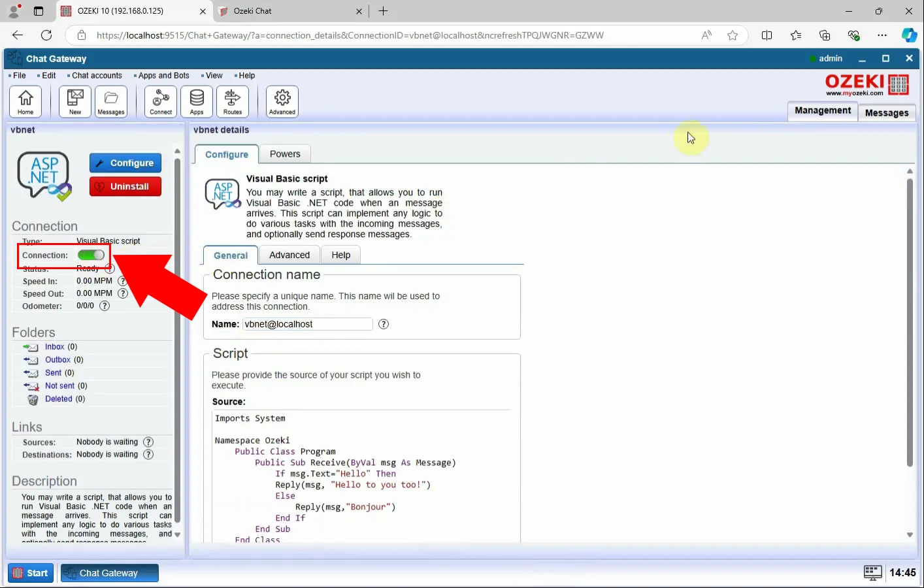Open a new browser tab
The height and width of the screenshot is (588, 924).
pyautogui.click(x=384, y=11)
